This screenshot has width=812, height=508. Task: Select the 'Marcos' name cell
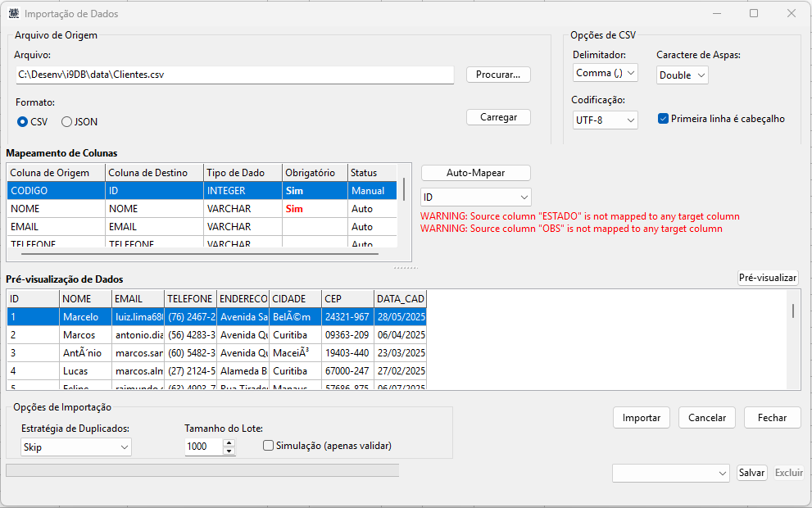click(x=85, y=335)
